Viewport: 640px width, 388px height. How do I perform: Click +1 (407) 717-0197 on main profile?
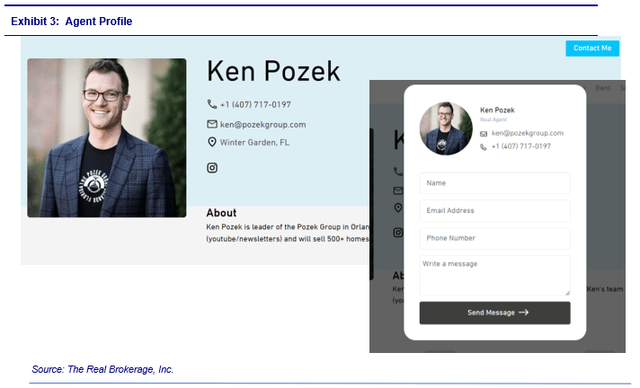(x=256, y=104)
